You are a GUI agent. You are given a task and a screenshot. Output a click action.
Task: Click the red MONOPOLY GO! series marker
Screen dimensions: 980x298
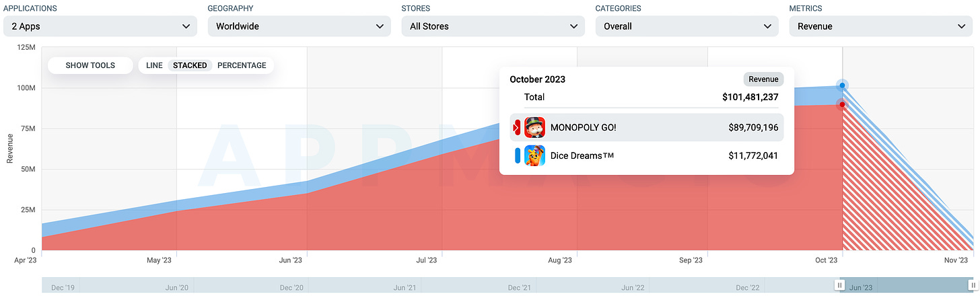(517, 127)
